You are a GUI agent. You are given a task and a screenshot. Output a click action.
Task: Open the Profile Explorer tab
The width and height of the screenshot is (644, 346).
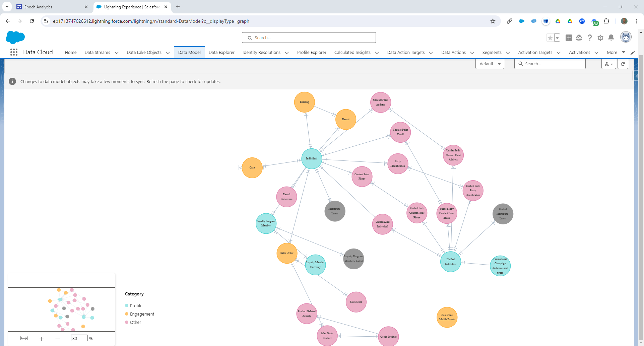pyautogui.click(x=312, y=53)
